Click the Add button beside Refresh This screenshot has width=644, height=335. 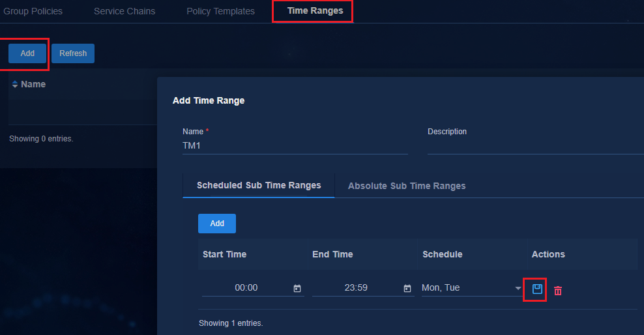[27, 53]
